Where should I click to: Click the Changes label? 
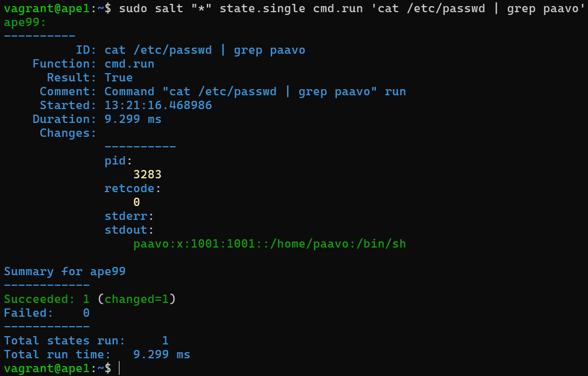tap(68, 133)
